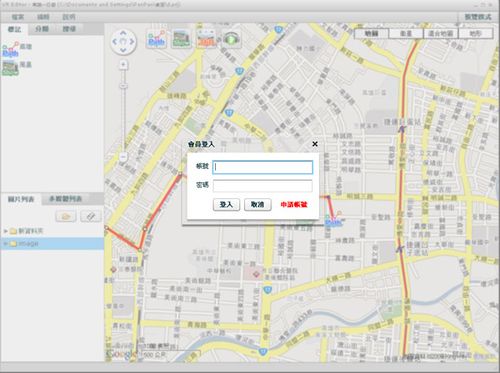
Task: Switch to the third tab beside 分類
Action: pyautogui.click(x=69, y=29)
